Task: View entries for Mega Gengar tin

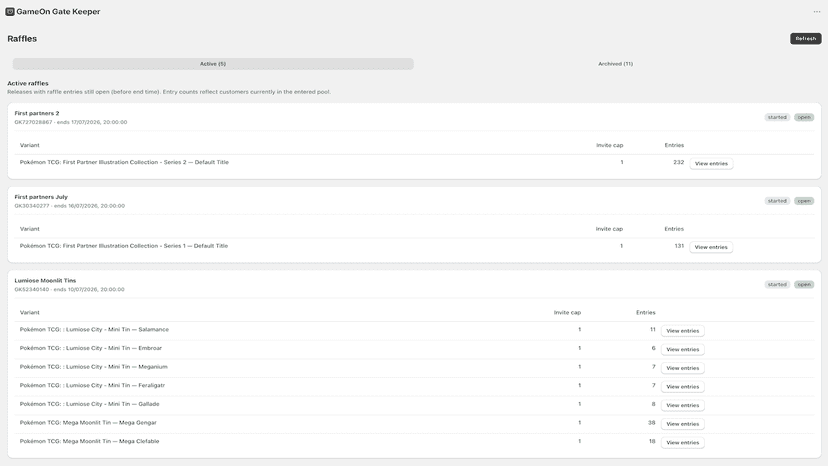Action: tap(682, 424)
